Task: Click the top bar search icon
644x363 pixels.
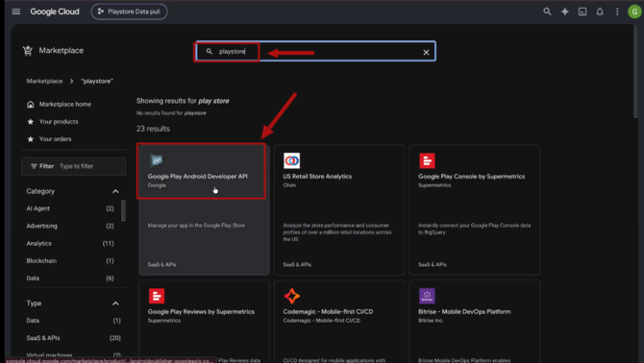Action: [547, 12]
